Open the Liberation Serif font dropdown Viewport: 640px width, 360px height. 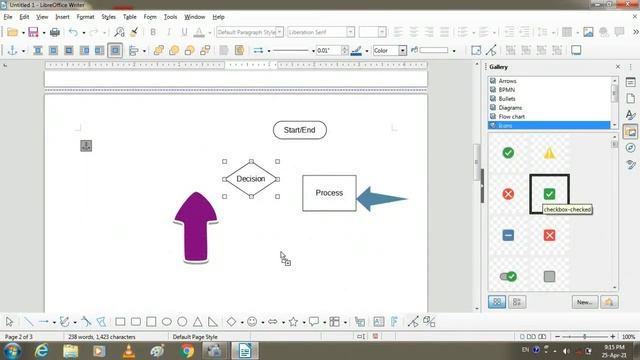pyautogui.click(x=351, y=32)
